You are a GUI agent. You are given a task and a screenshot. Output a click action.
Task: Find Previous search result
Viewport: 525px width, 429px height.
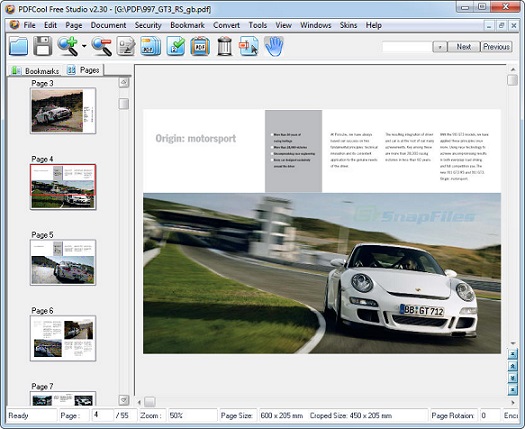click(x=496, y=47)
